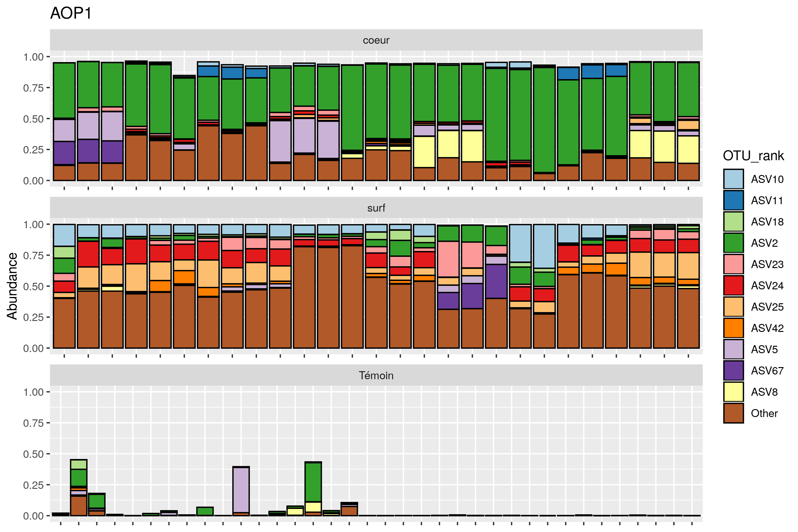This screenshot has height=532, width=798.
Task: Click the ASV5 lavender legend swatch
Action: [733, 349]
